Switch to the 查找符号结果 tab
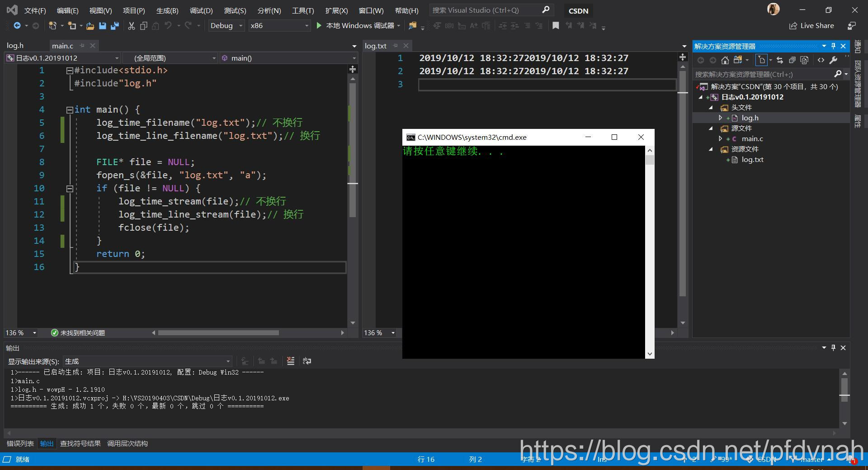This screenshot has width=868, height=470. [x=80, y=444]
